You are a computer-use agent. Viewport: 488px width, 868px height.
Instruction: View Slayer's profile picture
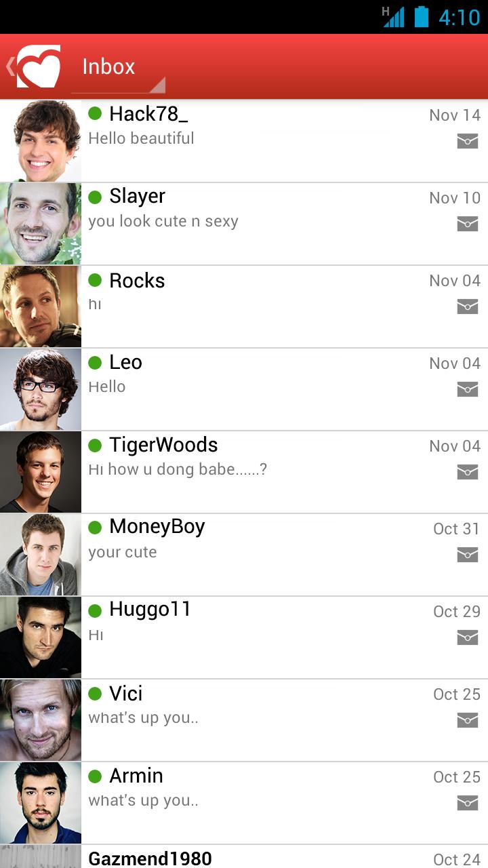coord(41,224)
